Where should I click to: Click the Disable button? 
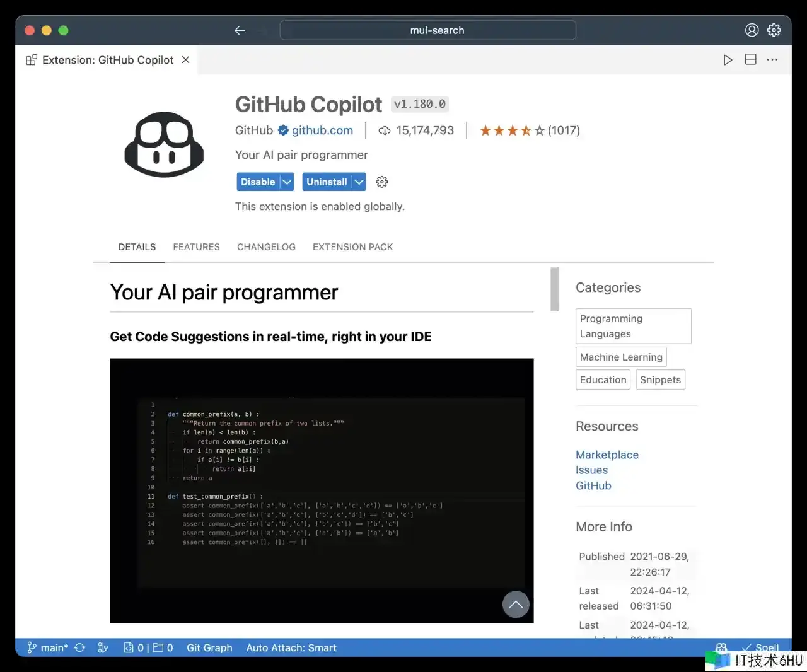[258, 182]
